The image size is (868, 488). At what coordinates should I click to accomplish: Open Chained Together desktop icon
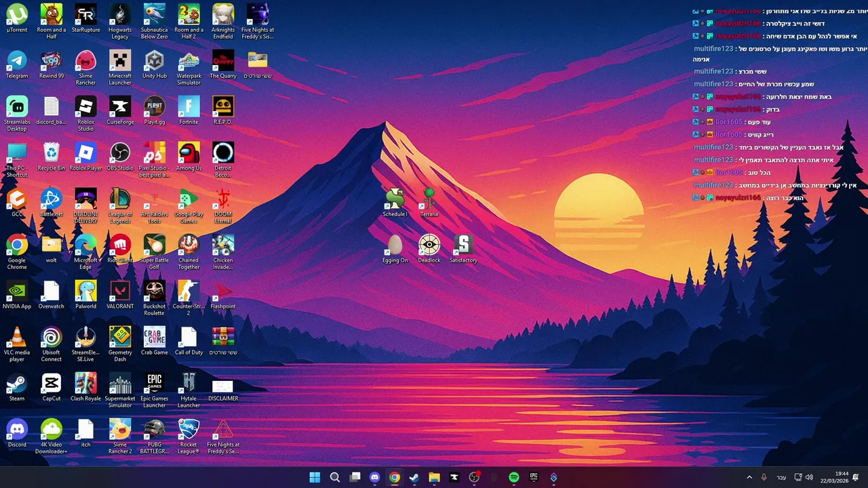point(189,252)
